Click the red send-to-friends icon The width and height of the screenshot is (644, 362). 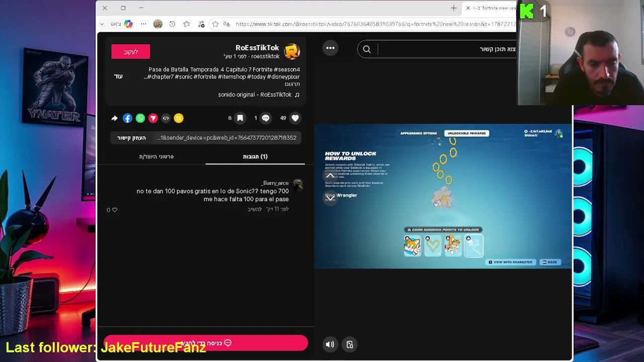click(x=153, y=118)
